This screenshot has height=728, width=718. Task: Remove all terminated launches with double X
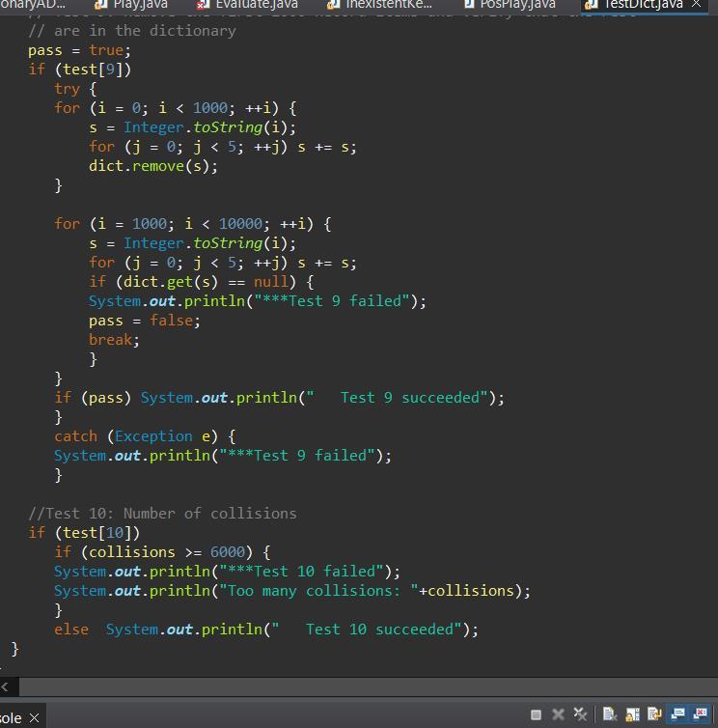click(580, 714)
